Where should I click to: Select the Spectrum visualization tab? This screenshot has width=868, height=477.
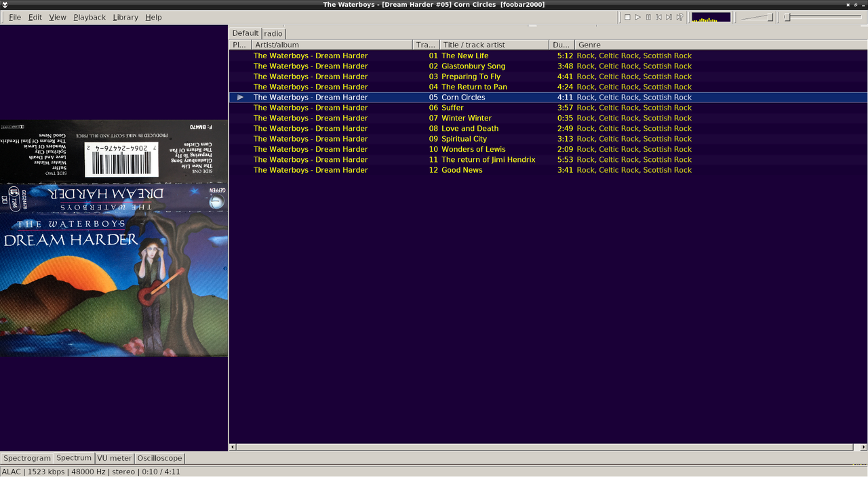[x=73, y=458]
